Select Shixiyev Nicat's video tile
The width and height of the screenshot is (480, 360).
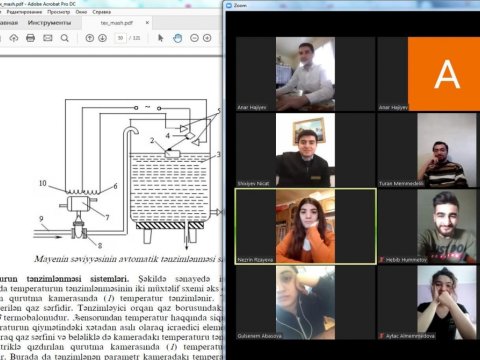coord(305,150)
